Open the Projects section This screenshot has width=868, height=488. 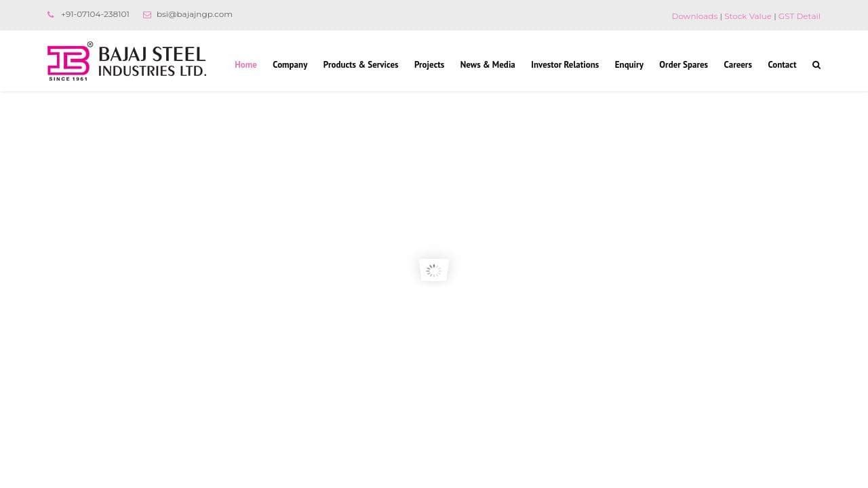pos(429,64)
